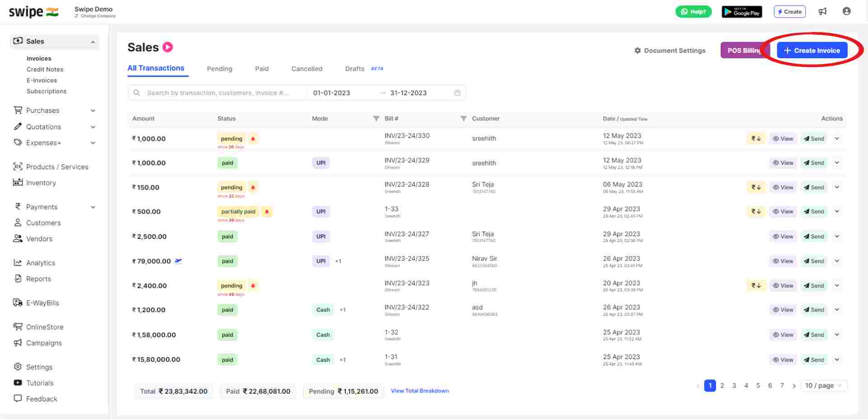Open Document Settings
This screenshot has width=868, height=420.
point(670,51)
